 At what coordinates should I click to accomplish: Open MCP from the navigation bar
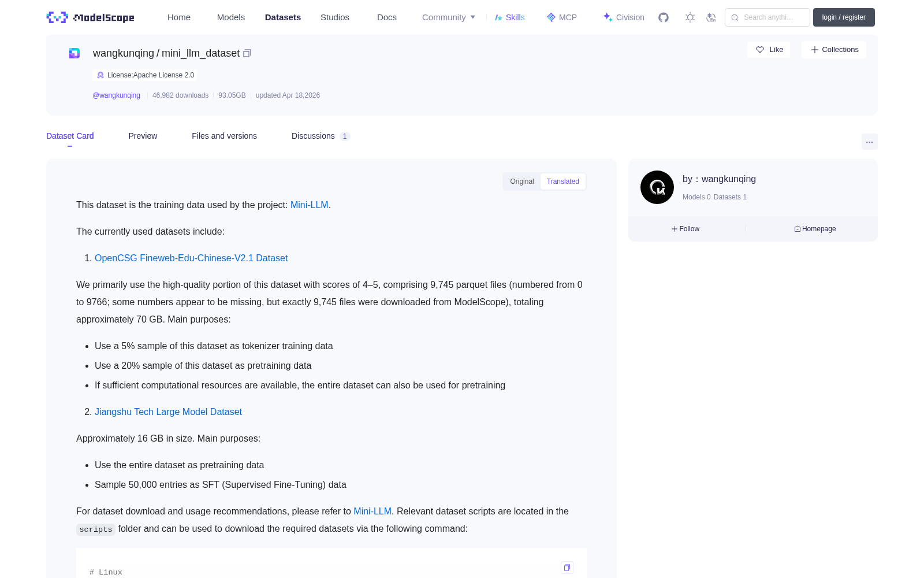[x=562, y=17]
